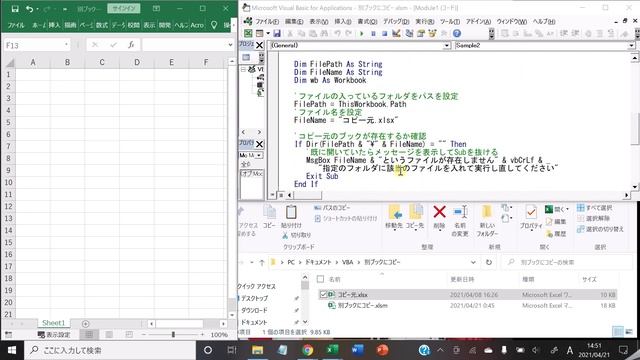Open the 開発 tab in Excel ribbon
The image size is (640, 360).
[165, 25]
